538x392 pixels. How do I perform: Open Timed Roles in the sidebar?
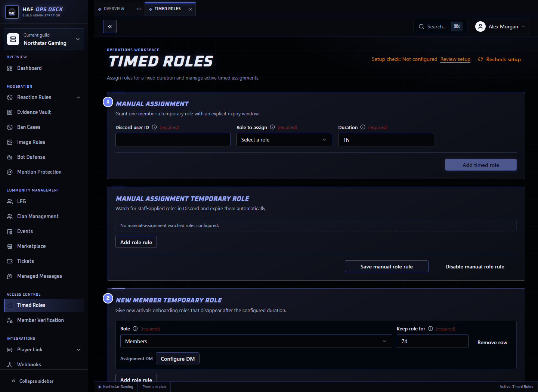[x=44, y=305]
